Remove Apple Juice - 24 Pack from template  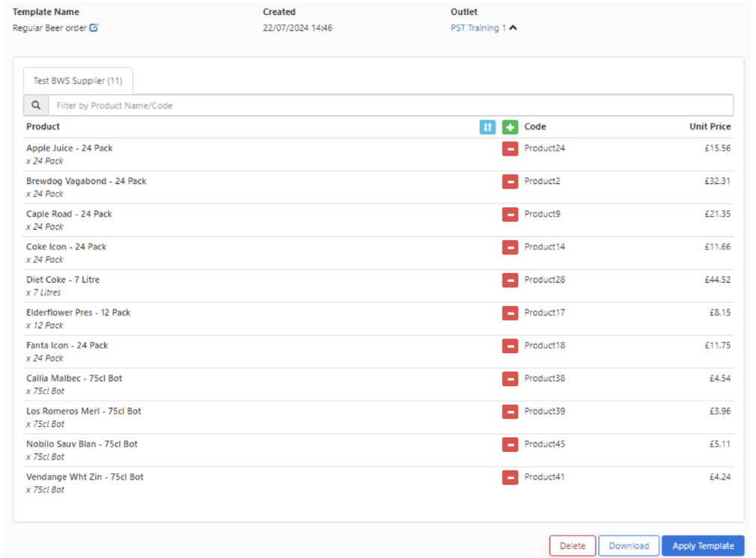[510, 149]
